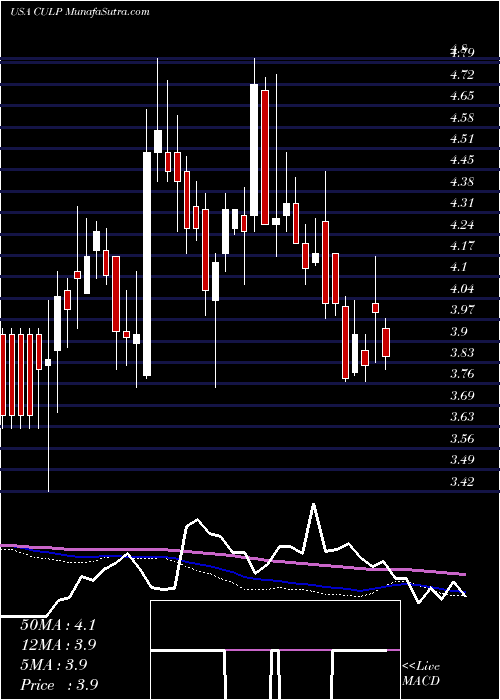The width and height of the screenshot is (500, 700).
Task: Select the 4.24 price axis label
Action: point(462,224)
